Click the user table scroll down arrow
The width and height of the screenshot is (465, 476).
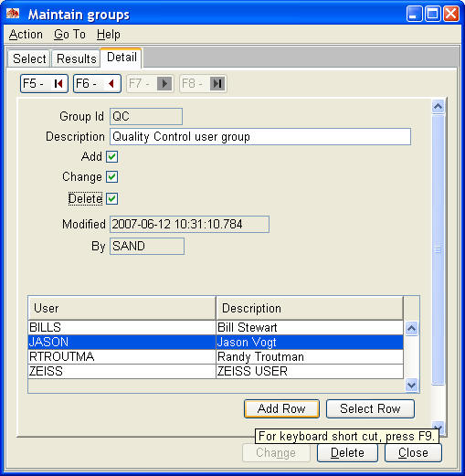coord(411,386)
